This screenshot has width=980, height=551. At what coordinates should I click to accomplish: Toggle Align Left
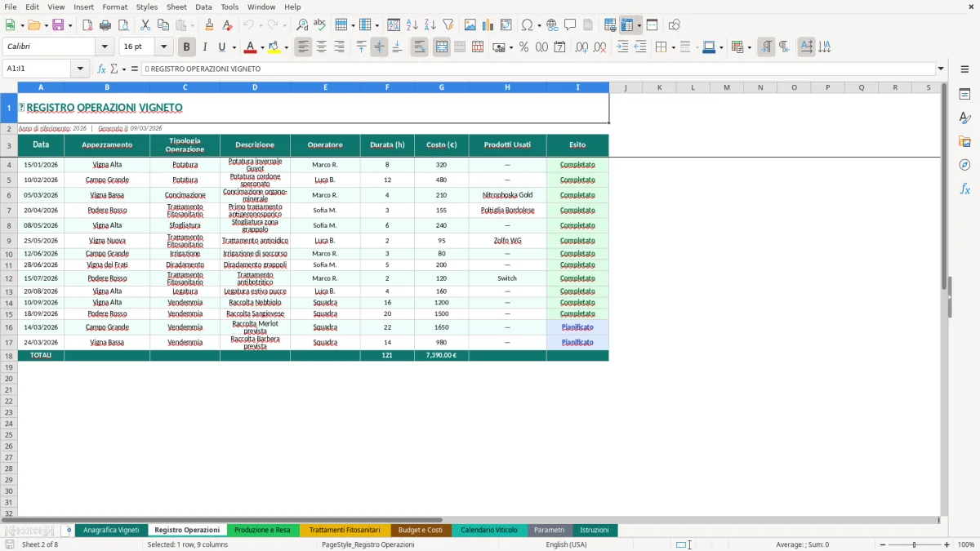point(304,47)
